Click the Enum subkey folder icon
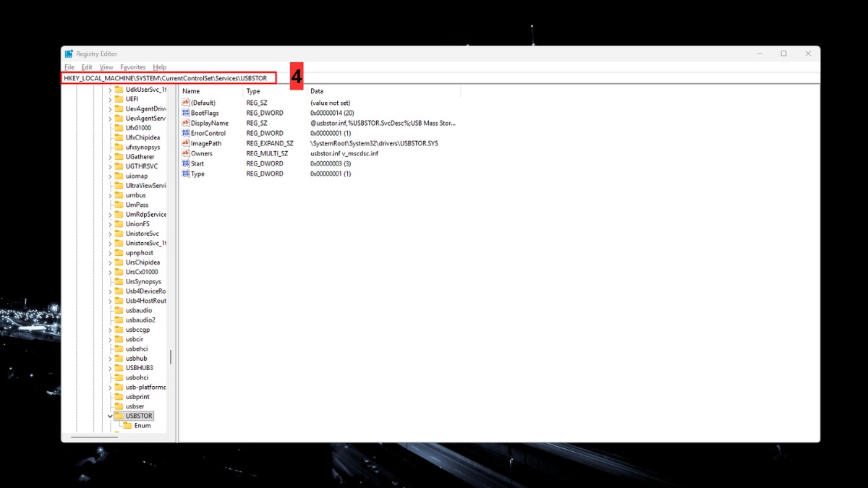Image resolution: width=868 pixels, height=488 pixels. coord(127,425)
